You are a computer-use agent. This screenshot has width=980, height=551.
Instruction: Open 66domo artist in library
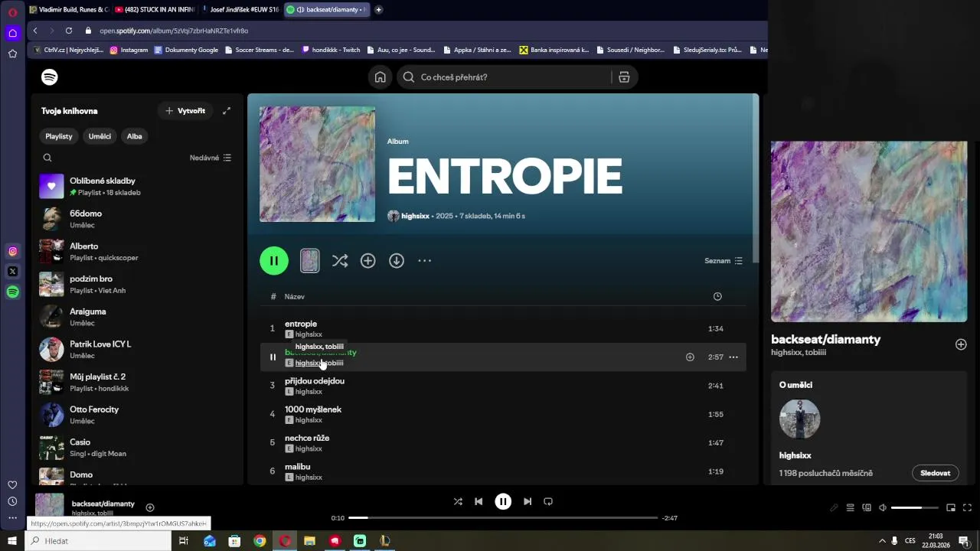(137, 219)
